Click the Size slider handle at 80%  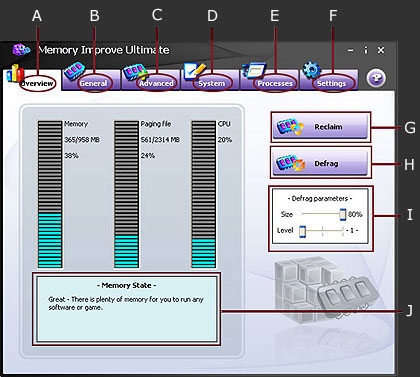[x=343, y=214]
